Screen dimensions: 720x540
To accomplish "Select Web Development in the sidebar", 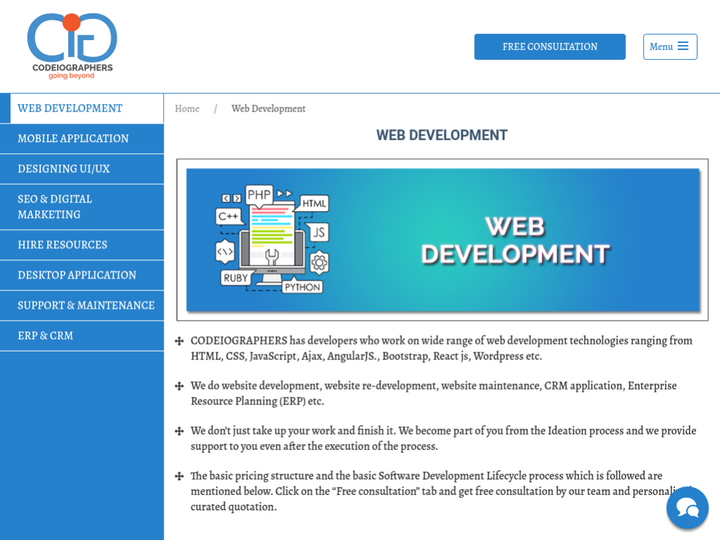I will coord(82,108).
